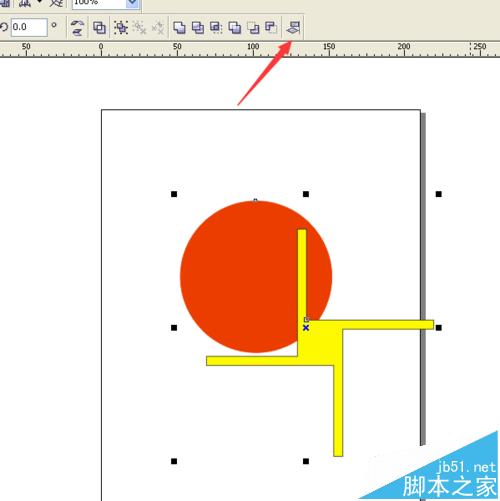Mirror the selection horizontally with the upper mirror button
Viewport: 500px width, 501px height.
(x=77, y=23)
